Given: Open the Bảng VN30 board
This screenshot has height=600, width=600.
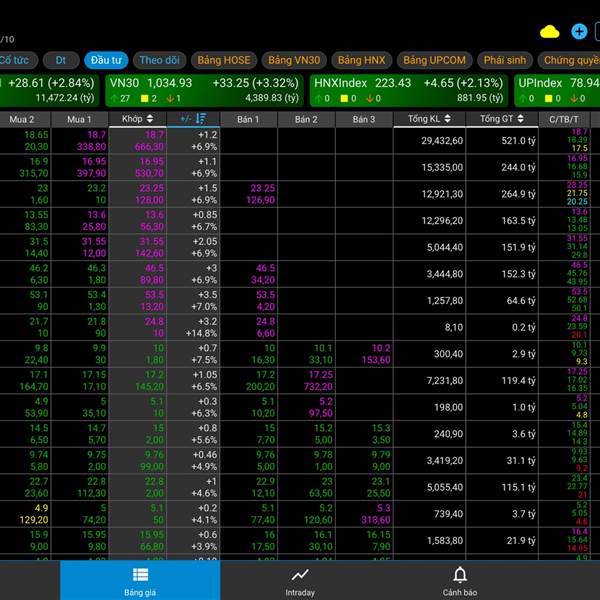Looking at the screenshot, I should pos(294,60).
